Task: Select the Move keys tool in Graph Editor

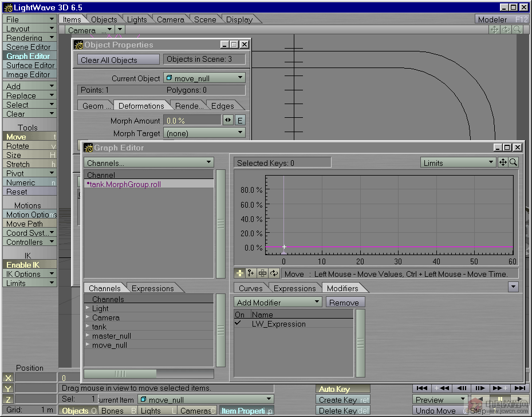Action: click(239, 273)
